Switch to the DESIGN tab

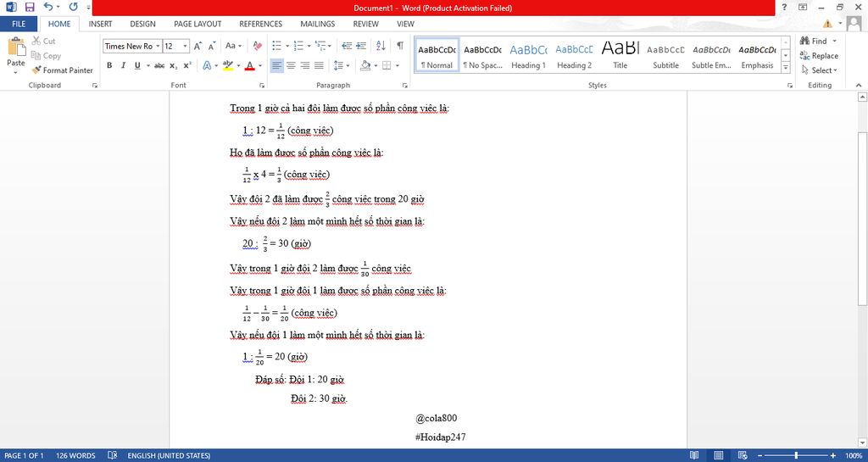[142, 24]
